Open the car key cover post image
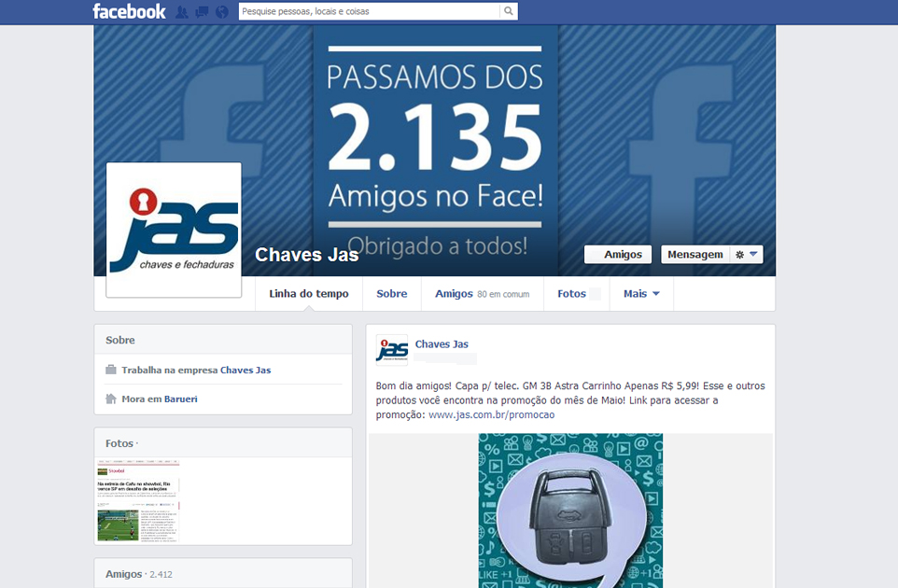Image resolution: width=898 pixels, height=588 pixels. coord(570,511)
